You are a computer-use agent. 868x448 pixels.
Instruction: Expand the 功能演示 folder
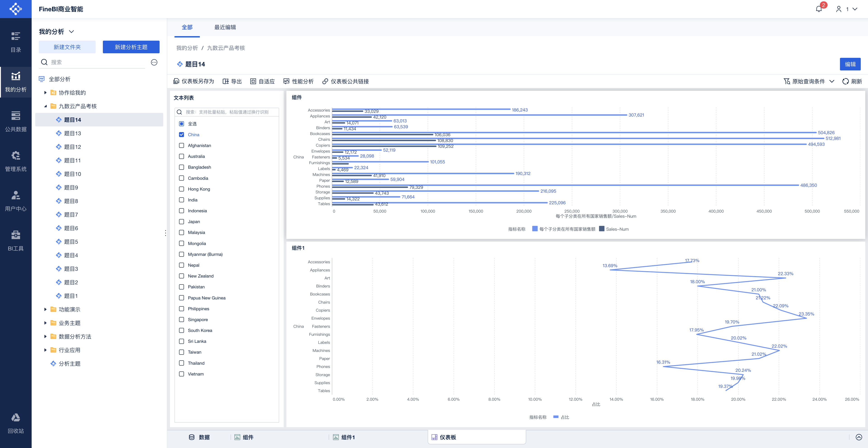pos(45,309)
